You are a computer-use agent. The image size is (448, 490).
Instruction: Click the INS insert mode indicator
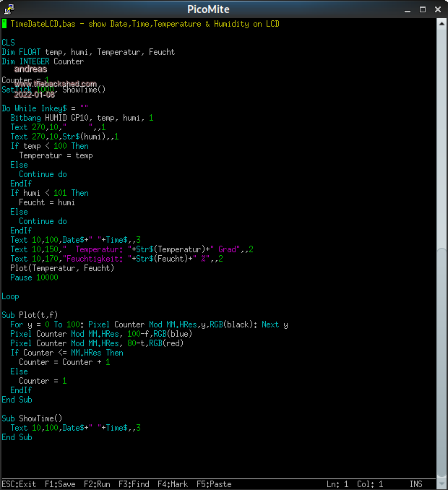click(416, 484)
